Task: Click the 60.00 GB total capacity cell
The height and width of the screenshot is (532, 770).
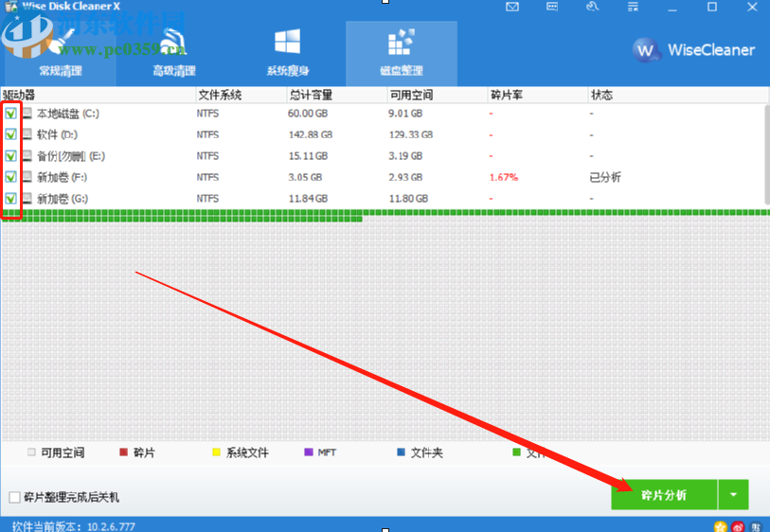Action: [308, 114]
